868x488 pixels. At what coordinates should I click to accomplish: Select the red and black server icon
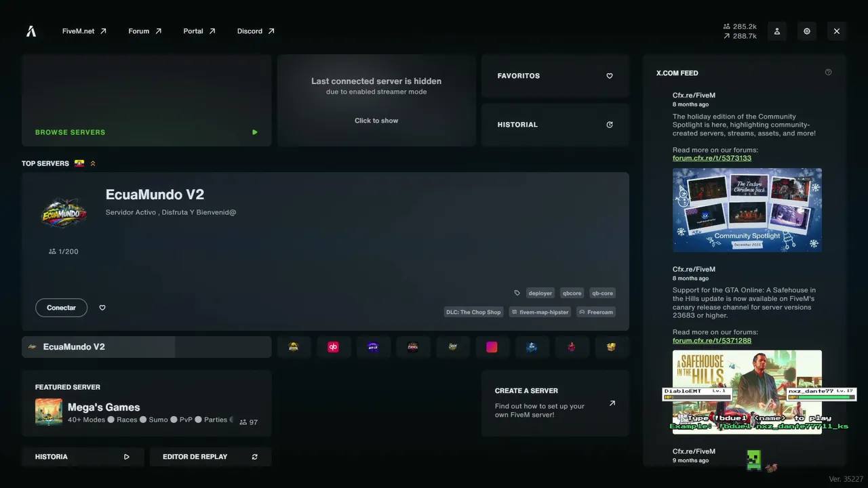tap(413, 347)
